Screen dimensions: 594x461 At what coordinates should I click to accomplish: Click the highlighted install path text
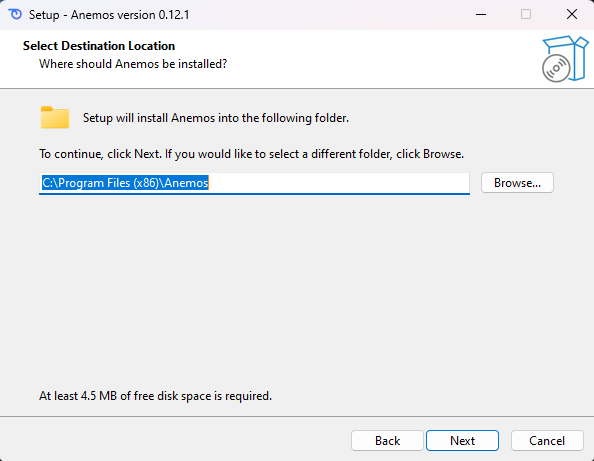[x=125, y=183]
